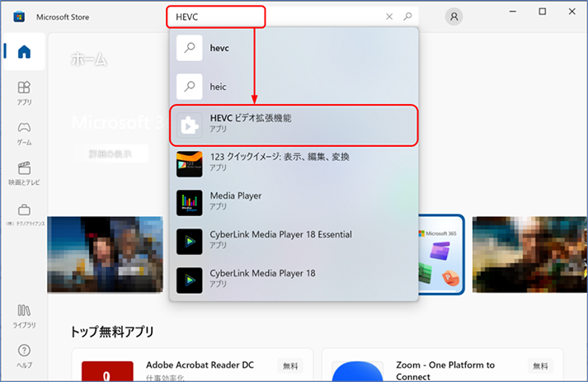Minimize the Microsoft Store window
This screenshot has width=588, height=382.
[x=513, y=12]
